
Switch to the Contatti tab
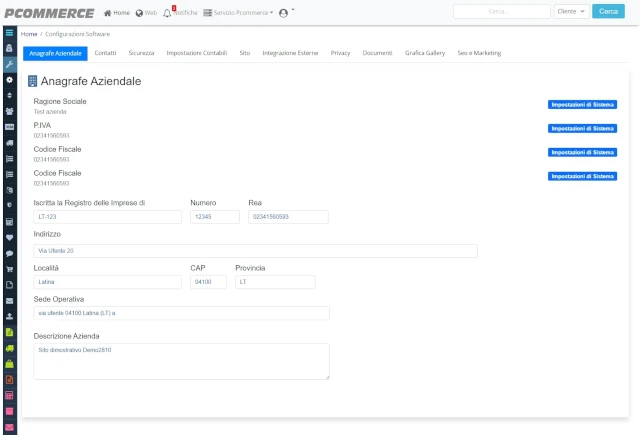[x=105, y=53]
